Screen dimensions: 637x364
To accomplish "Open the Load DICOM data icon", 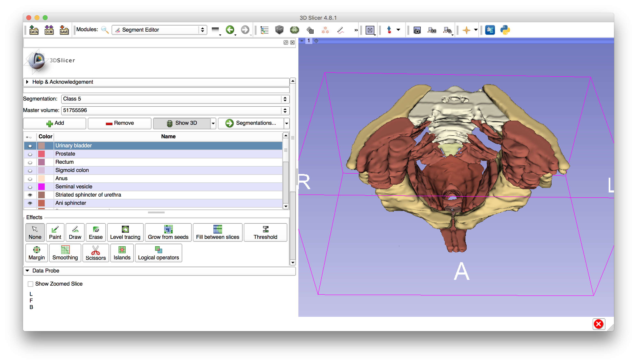I will [49, 30].
